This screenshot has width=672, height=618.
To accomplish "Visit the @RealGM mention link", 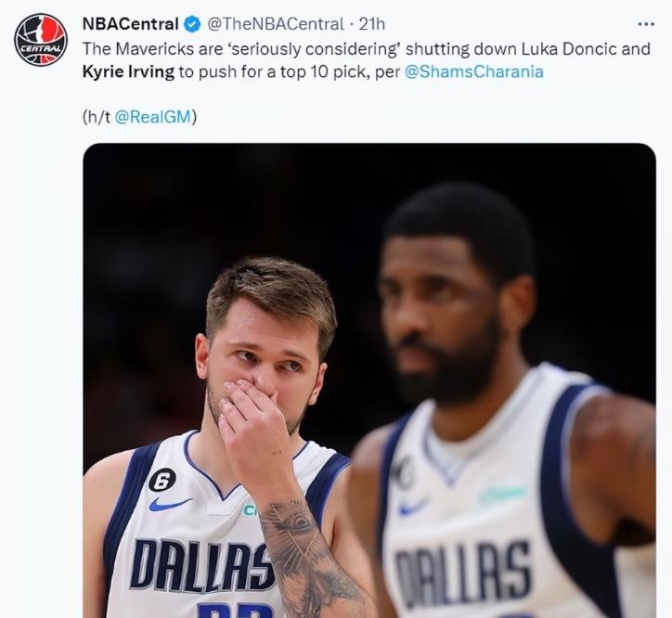I will [155, 117].
